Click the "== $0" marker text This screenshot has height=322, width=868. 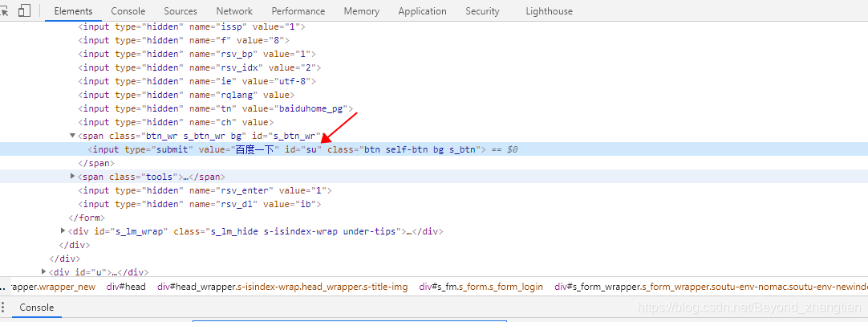point(504,149)
